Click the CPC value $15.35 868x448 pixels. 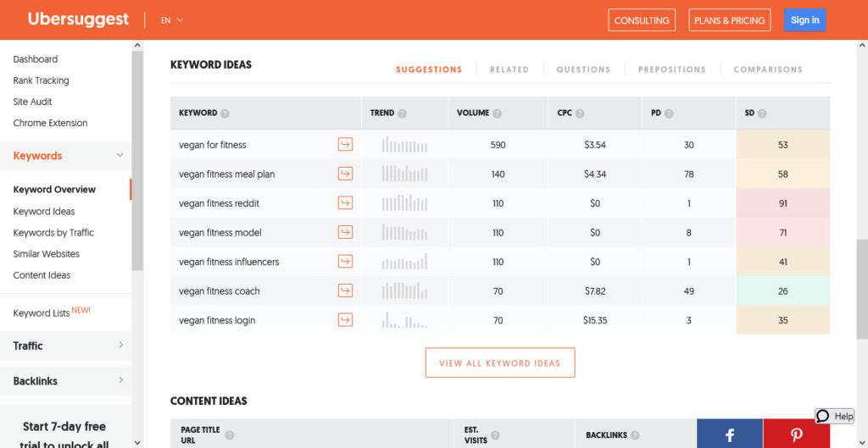pyautogui.click(x=595, y=320)
